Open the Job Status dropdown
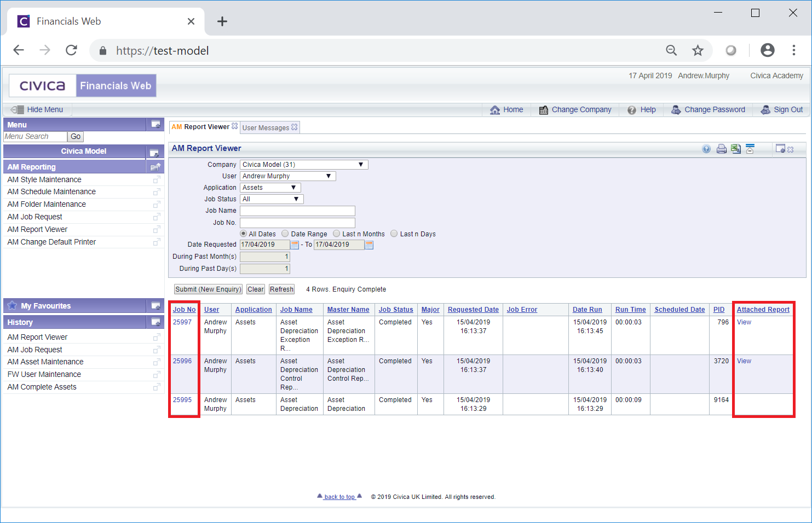812x523 pixels. [x=272, y=199]
